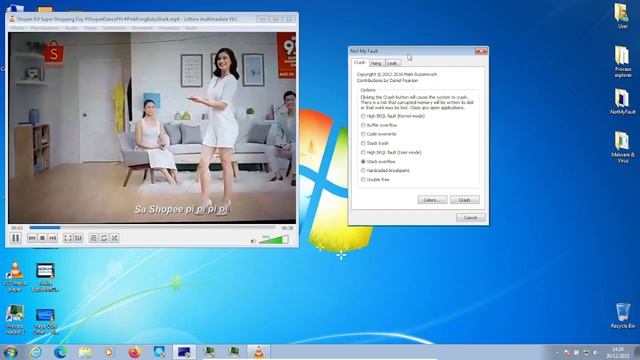This screenshot has width=640, height=360.
Task: Switch to VLC via taskbar cone icon
Action: 259,352
